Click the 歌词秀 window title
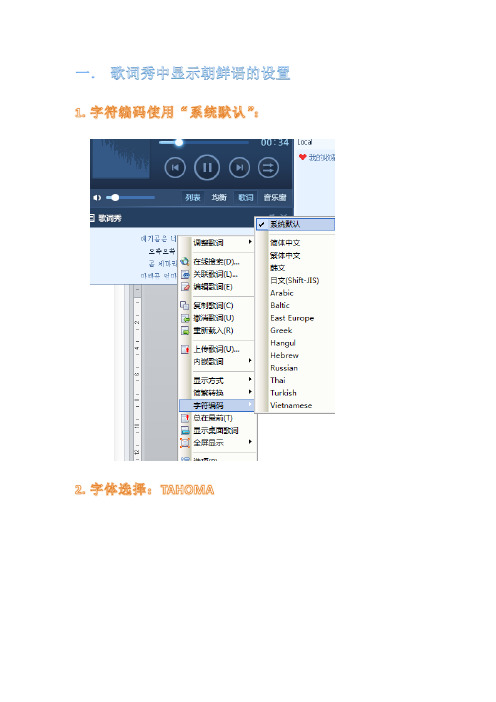This screenshot has width=496, height=702. [110, 218]
